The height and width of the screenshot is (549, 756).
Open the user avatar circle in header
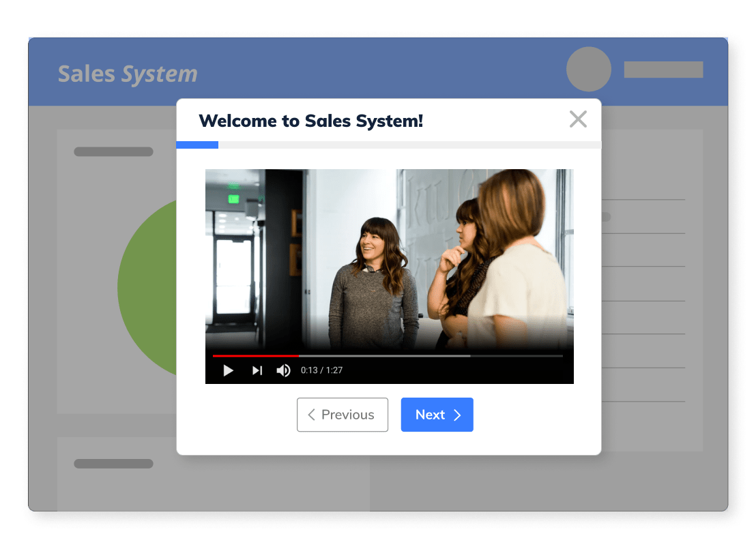coord(588,70)
